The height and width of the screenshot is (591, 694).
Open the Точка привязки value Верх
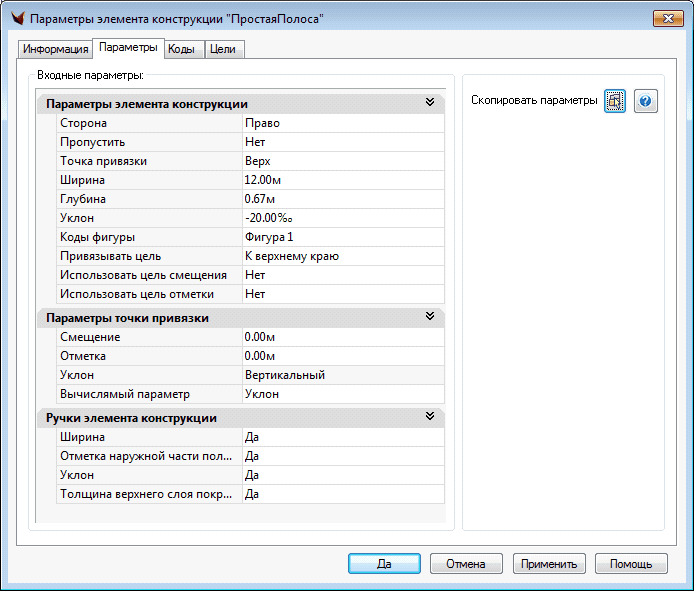tap(342, 161)
